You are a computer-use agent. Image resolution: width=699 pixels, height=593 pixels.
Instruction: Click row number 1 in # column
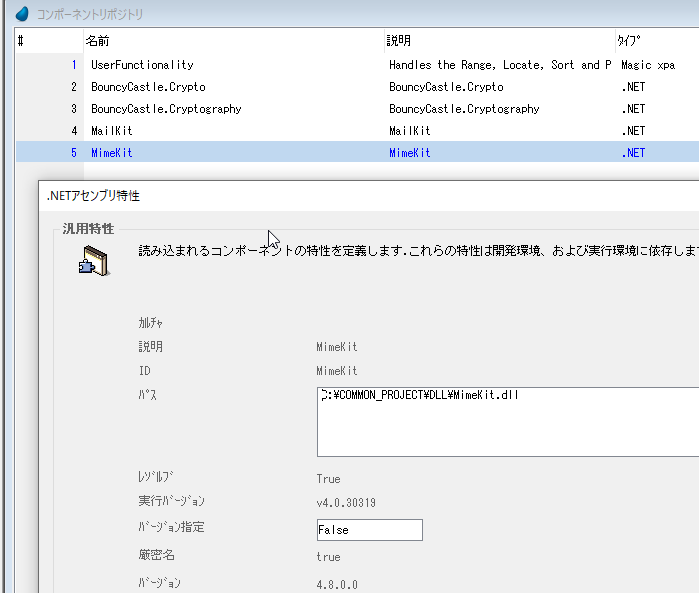(x=73, y=65)
